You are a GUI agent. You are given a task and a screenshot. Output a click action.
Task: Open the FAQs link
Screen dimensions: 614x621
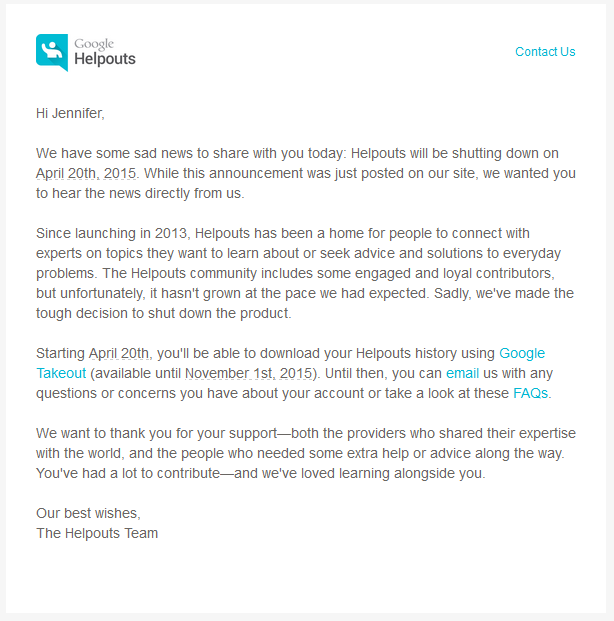point(530,393)
